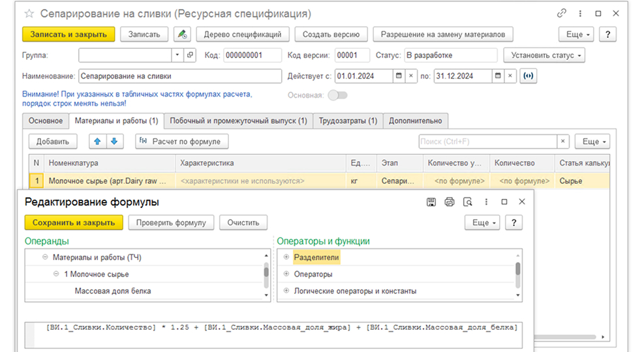644x352 pixels.
Task: Click the Номенклатура column header
Action: 110,163
